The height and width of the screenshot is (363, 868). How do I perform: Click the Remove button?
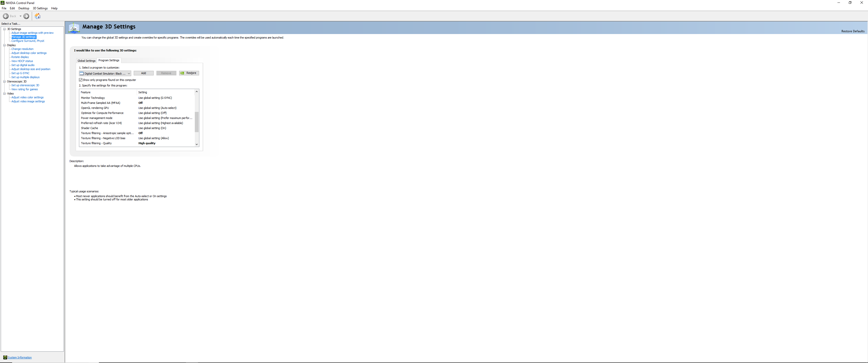[x=166, y=73]
